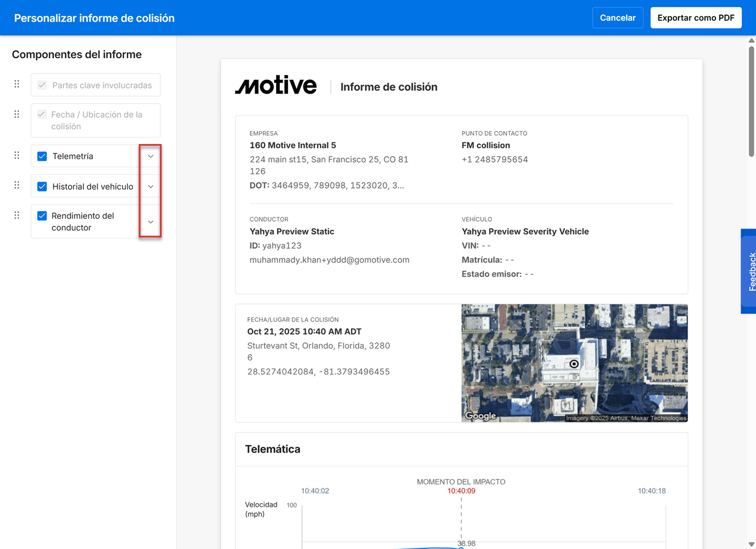Screen dimensions: 756x549
Task: Disable the Rendimiento del conductor checkbox
Action: click(42, 216)
